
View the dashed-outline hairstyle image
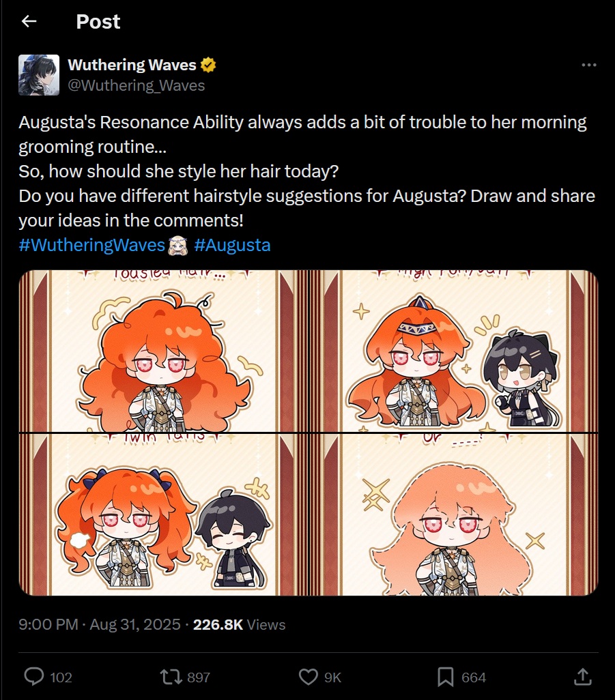(x=454, y=514)
